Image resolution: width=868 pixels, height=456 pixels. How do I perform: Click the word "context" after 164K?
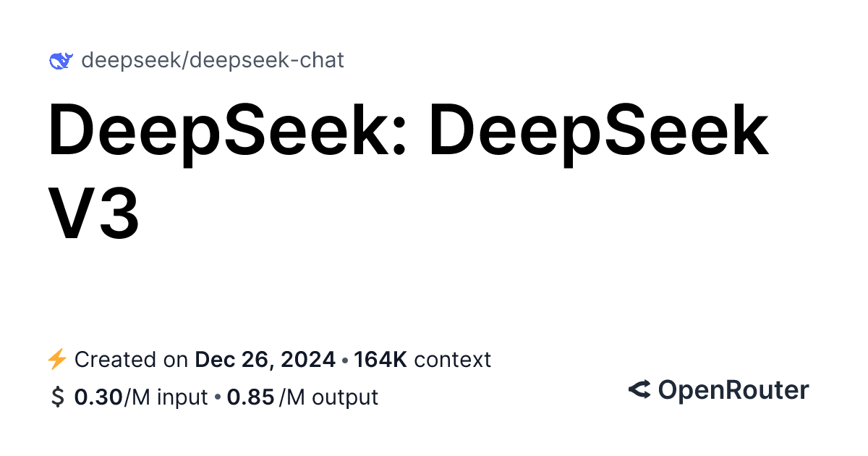point(452,359)
